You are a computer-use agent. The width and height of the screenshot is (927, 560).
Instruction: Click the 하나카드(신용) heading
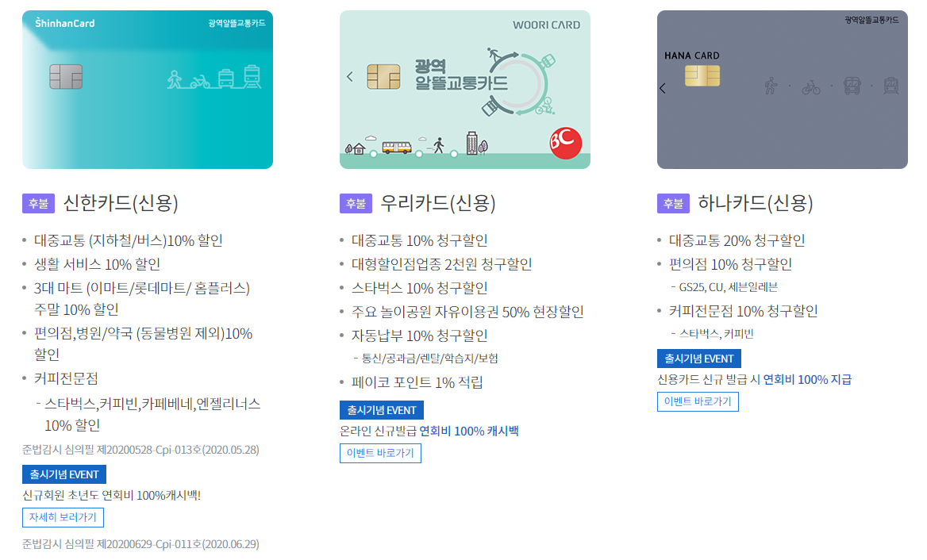(756, 203)
